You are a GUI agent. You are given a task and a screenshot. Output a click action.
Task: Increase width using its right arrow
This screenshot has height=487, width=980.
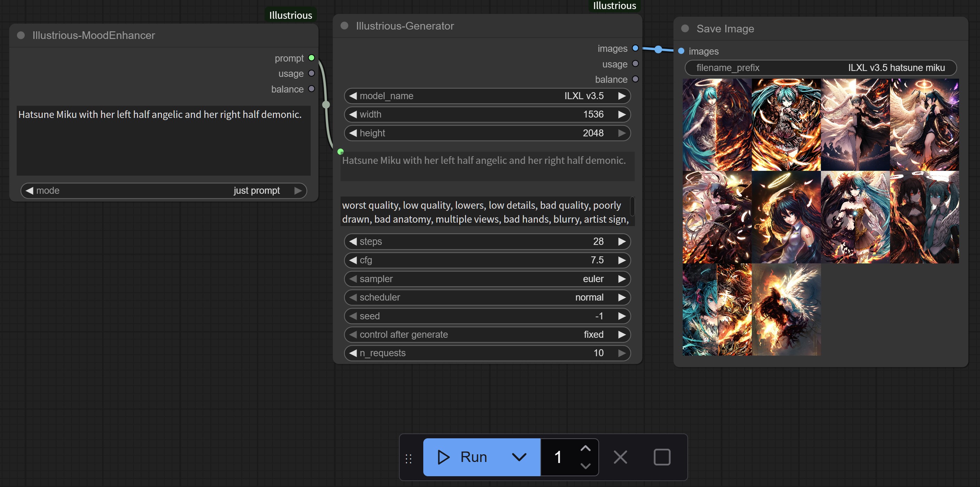(622, 114)
